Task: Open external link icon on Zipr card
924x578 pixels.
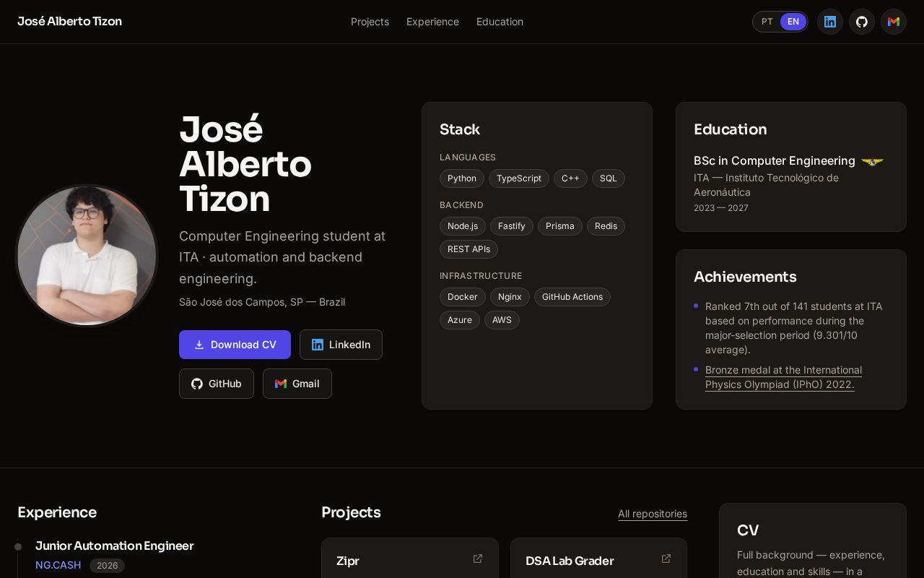Action: tap(478, 558)
